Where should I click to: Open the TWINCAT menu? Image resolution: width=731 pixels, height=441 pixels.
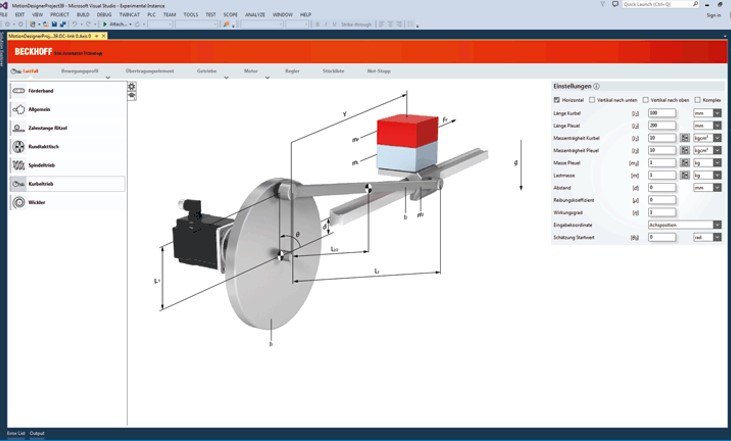pos(128,15)
